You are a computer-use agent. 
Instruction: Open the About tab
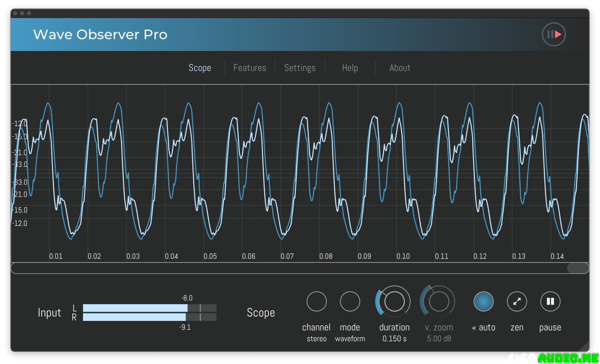400,68
